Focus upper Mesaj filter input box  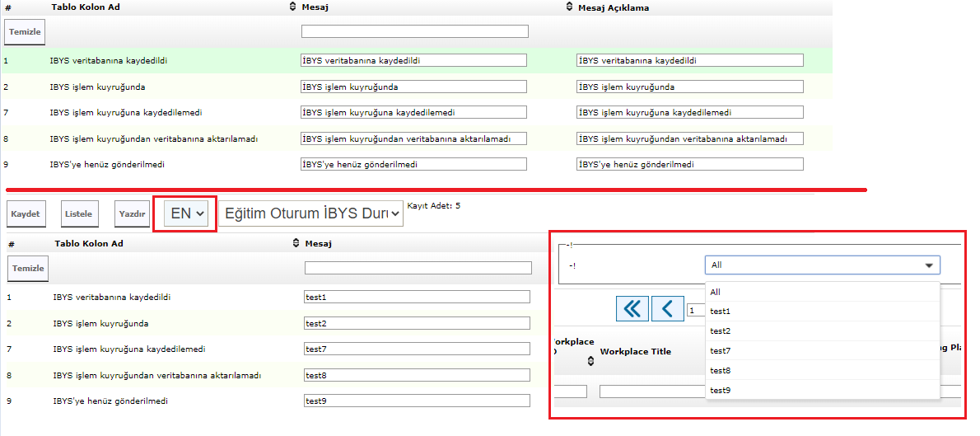point(414,31)
